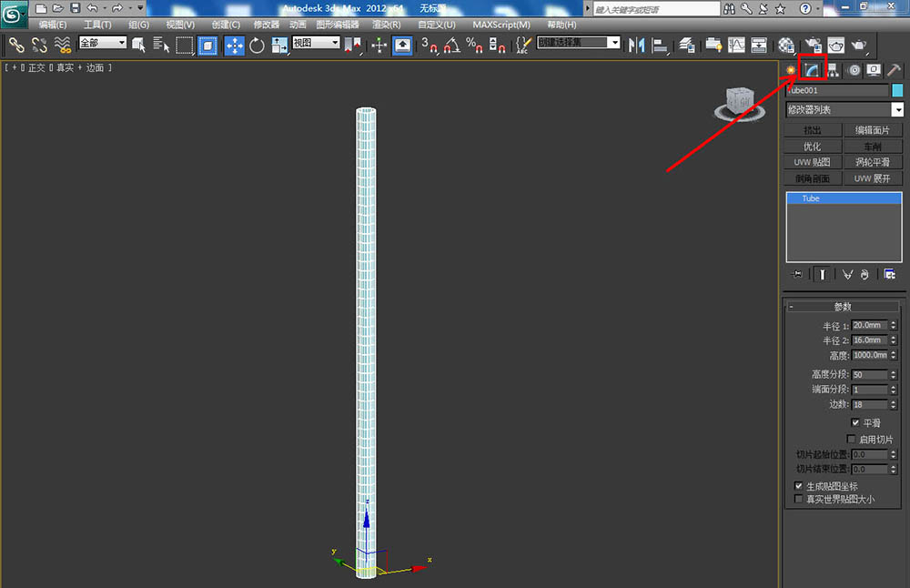Image resolution: width=910 pixels, height=588 pixels.
Task: Open the Layer Manager icon
Action: [687, 46]
